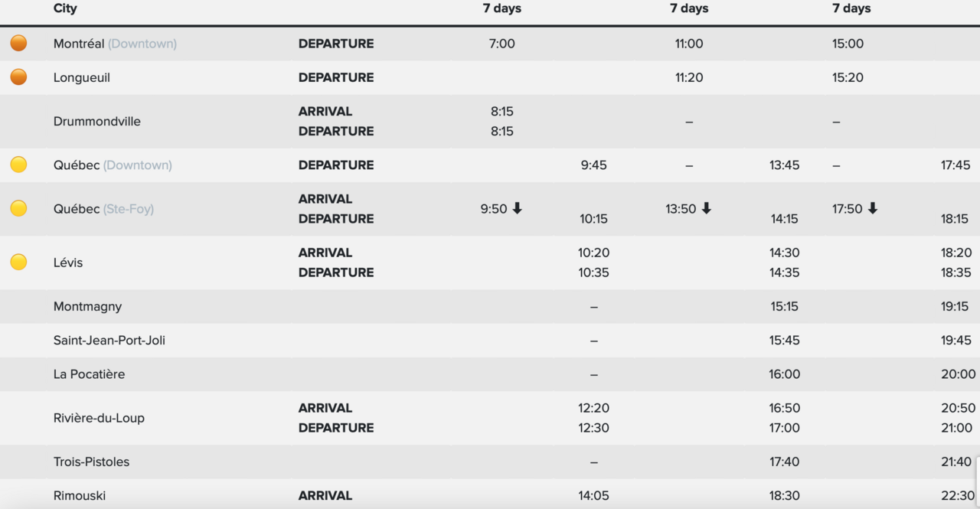Viewport: 980px width, 509px height.
Task: Select the 14:05 Rimouski arrival time
Action: pyautogui.click(x=593, y=495)
